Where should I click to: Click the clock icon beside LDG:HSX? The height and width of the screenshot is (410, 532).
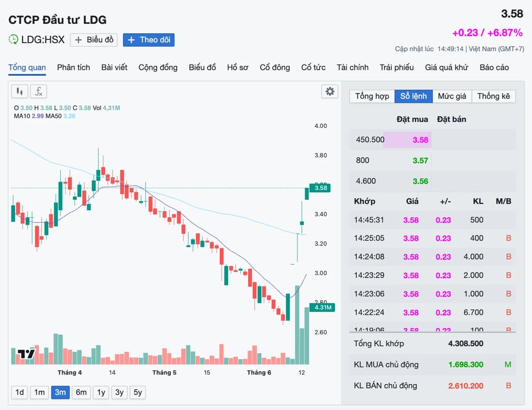coord(13,40)
